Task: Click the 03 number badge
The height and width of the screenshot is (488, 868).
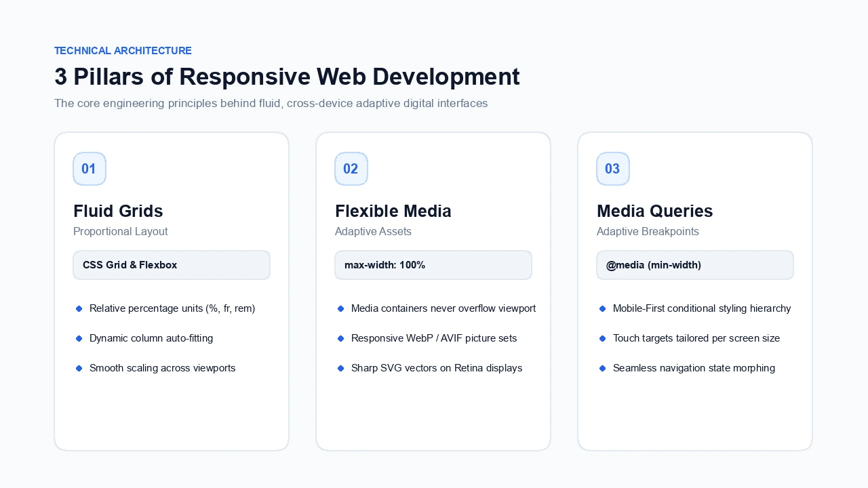Action: coord(613,169)
